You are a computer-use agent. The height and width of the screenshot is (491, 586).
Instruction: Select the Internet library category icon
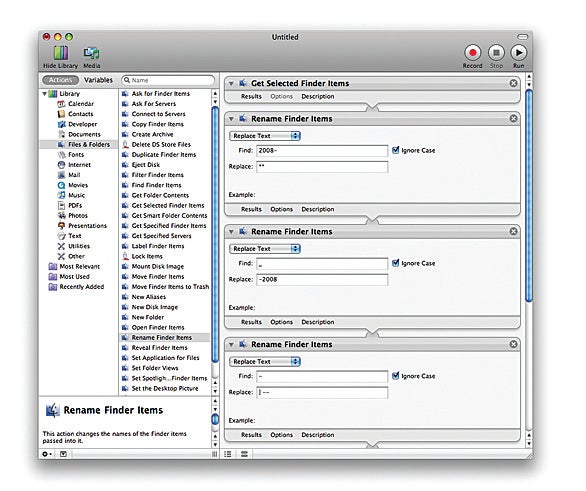coord(61,165)
